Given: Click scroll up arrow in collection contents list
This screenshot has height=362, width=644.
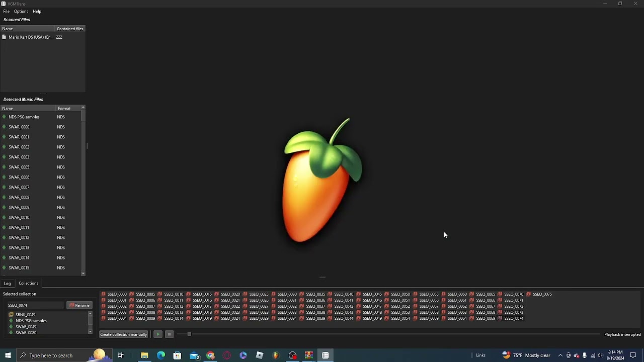Looking at the screenshot, I should (90, 314).
